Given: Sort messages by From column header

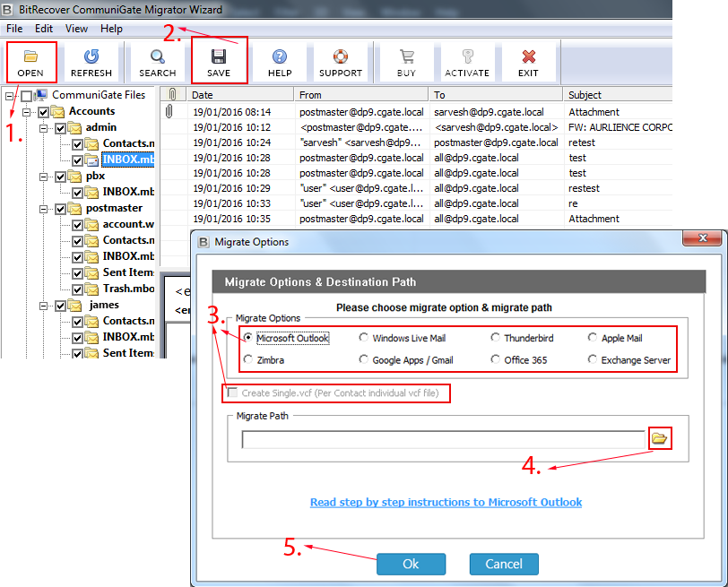Looking at the screenshot, I should point(361,94).
